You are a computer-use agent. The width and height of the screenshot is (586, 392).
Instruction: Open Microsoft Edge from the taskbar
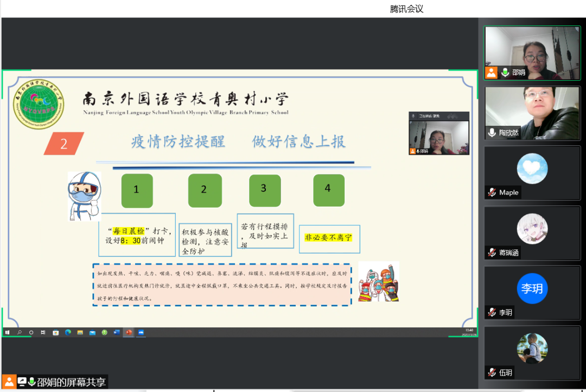[x=68, y=332]
